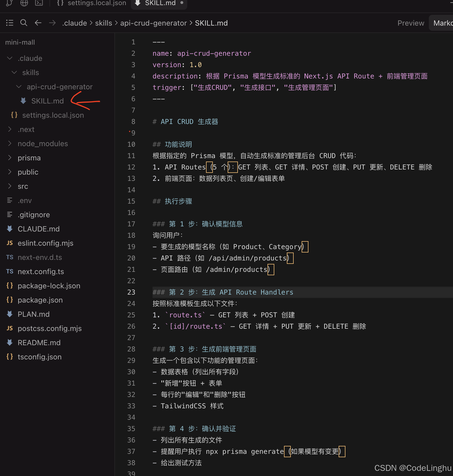Expand the public folder
The height and width of the screenshot is (476, 453).
tap(10, 172)
